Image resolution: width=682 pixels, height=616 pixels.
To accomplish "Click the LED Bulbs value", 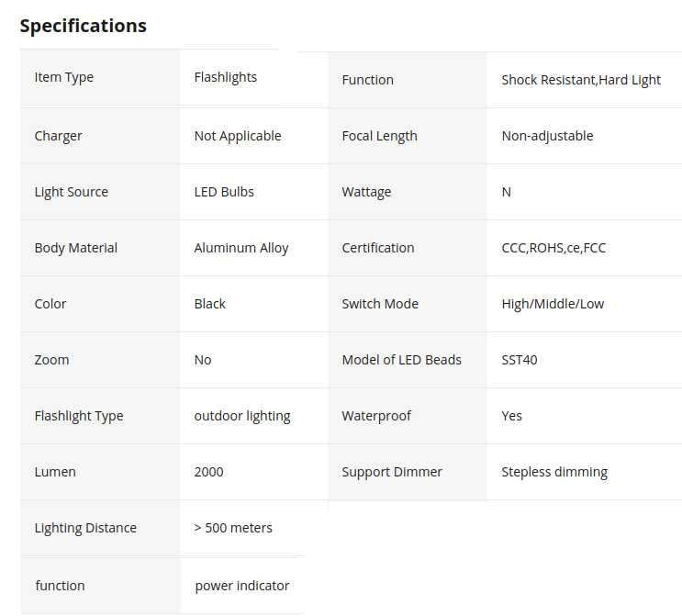I will point(224,192).
